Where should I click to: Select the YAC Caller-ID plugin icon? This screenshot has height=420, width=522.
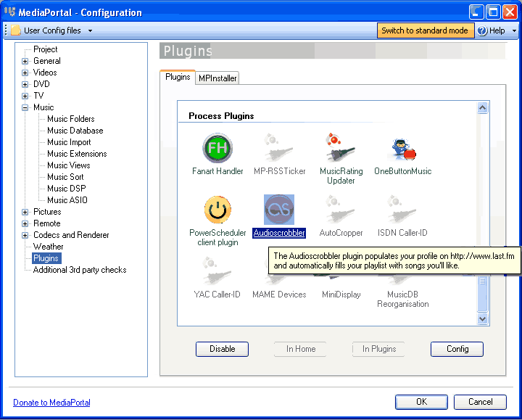(217, 271)
